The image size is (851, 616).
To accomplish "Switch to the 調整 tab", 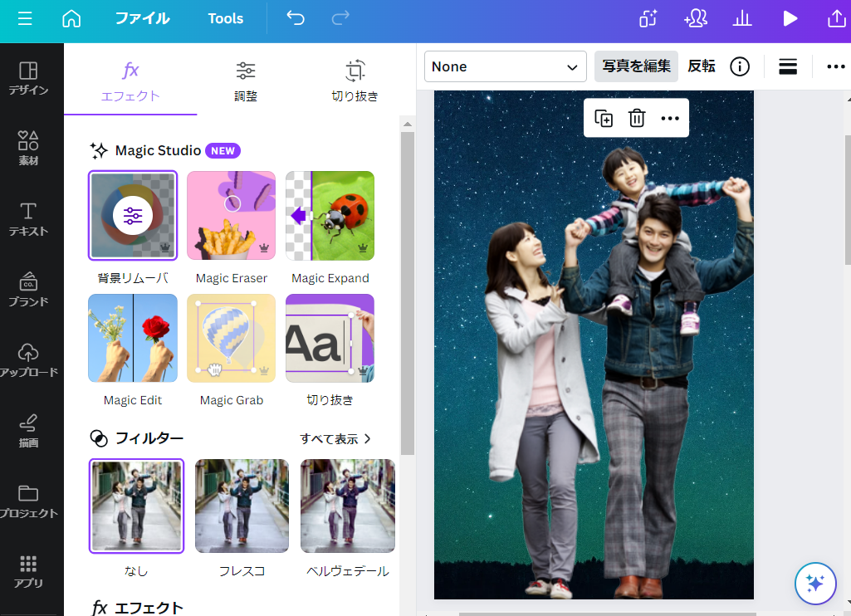I will [245, 81].
